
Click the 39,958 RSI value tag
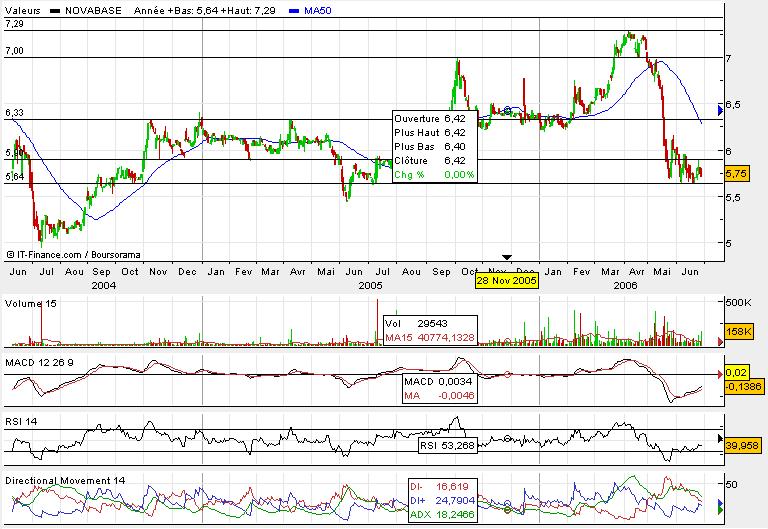pyautogui.click(x=742, y=445)
